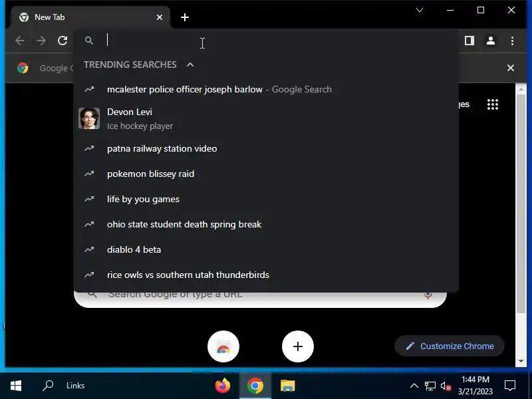Click the Chrome taskbar icon
The image size is (532, 399).
(255, 386)
